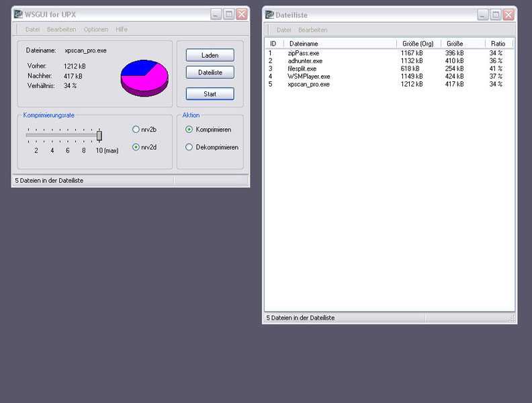Open Bearbeiten menu in Dateiliste window

click(312, 30)
